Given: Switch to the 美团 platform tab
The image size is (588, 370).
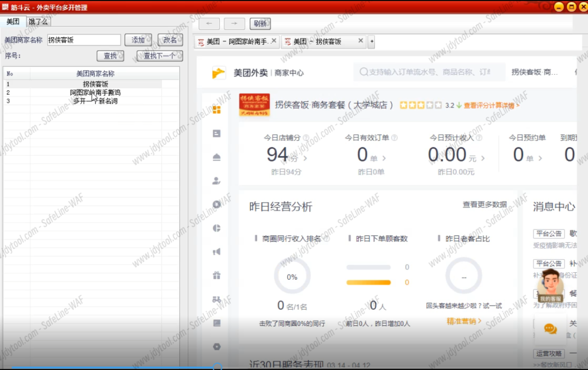Looking at the screenshot, I should tap(13, 21).
